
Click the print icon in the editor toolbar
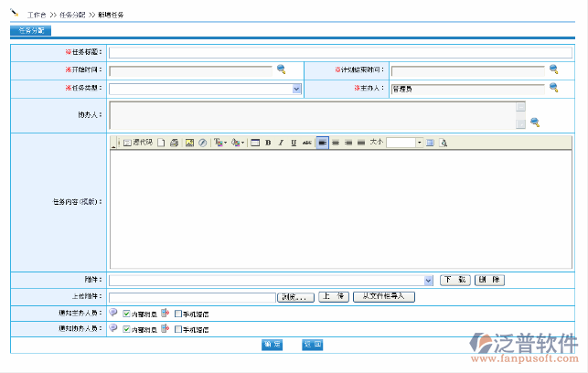(x=174, y=143)
